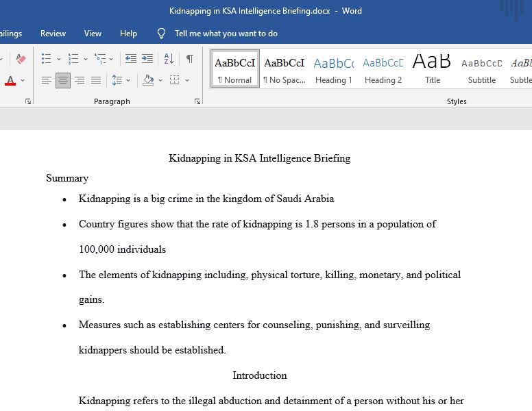Open the Font Color dropdown arrow
532x411 pixels.
tap(23, 81)
